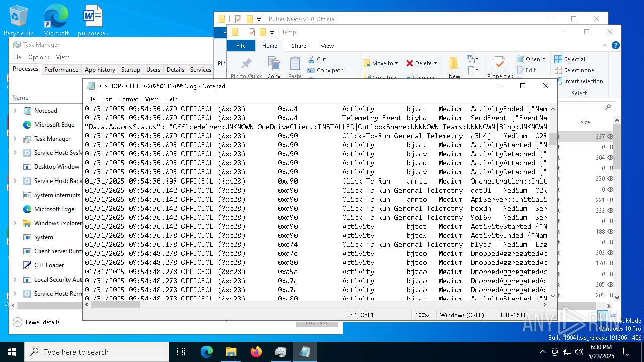Screen dimensions: 644x362
Task: Click the New folder icon in ribbon
Action: (x=454, y=63)
